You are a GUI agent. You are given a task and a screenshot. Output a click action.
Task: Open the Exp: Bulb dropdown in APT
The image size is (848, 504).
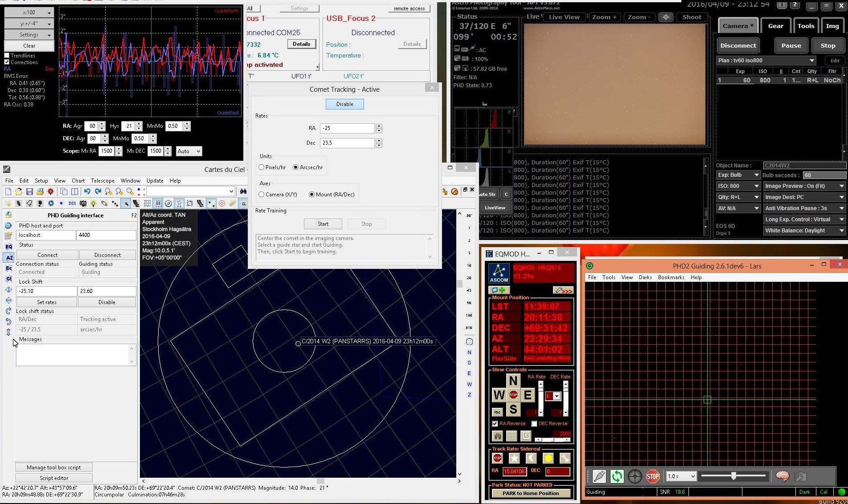click(738, 175)
